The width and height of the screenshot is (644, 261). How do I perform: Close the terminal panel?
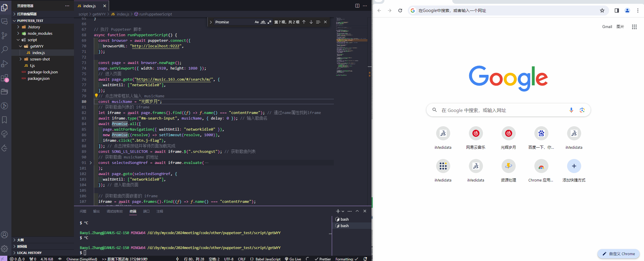tap(365, 211)
